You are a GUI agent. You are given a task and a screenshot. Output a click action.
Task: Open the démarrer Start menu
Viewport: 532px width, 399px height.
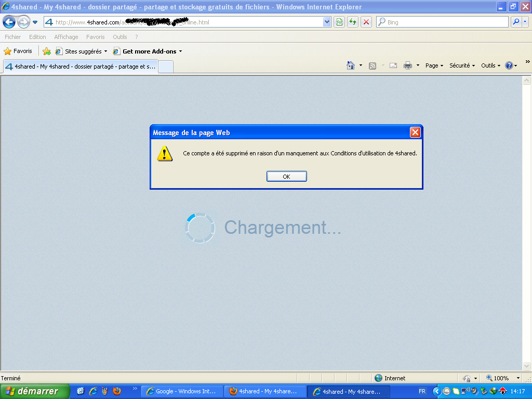[x=35, y=391]
